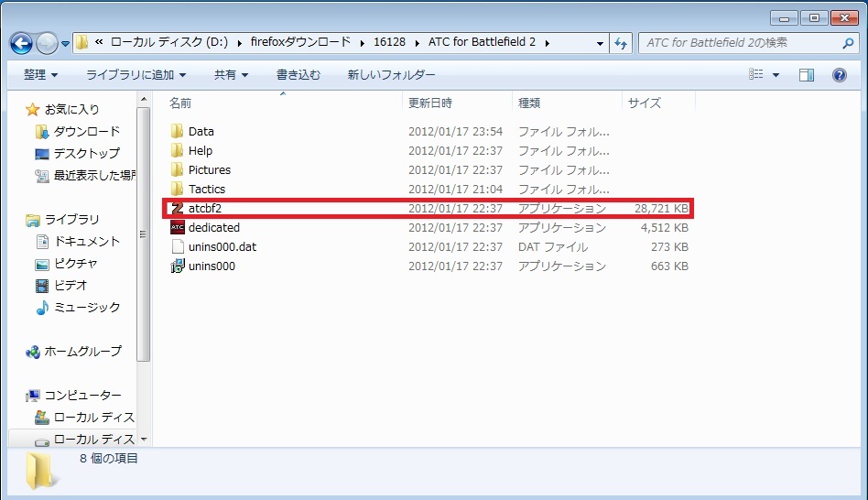The height and width of the screenshot is (500, 868).
Task: Open デスクトップ favorite
Action: (x=86, y=153)
